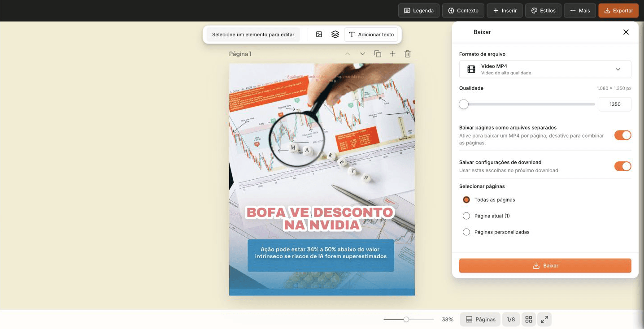The image size is (644, 329).
Task: Close the Baixar panel
Action: 626,32
